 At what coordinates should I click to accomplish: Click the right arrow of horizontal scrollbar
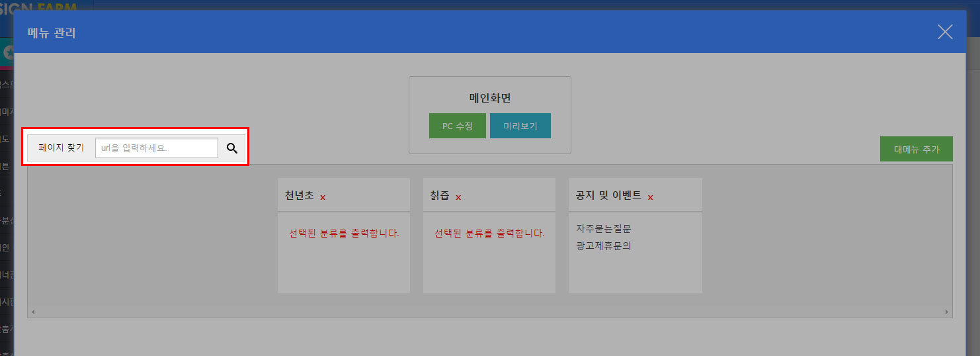pos(947,312)
